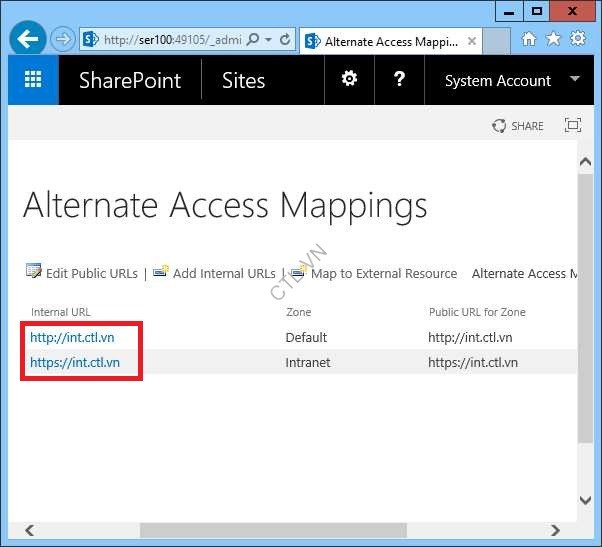Minimize the browser window
602x547 pixels.
[509, 12]
